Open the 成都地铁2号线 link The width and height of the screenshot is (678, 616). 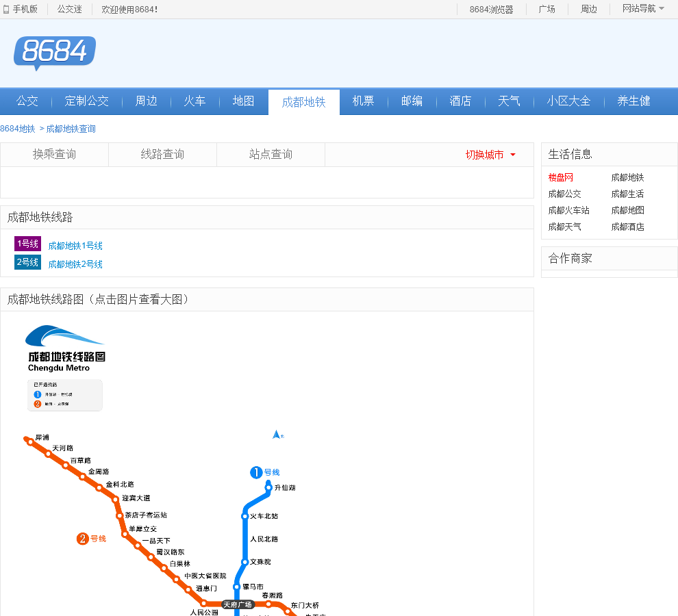click(75, 264)
